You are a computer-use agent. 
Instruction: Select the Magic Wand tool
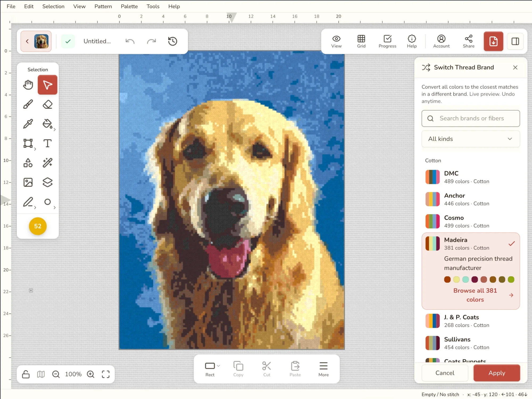pos(47,163)
